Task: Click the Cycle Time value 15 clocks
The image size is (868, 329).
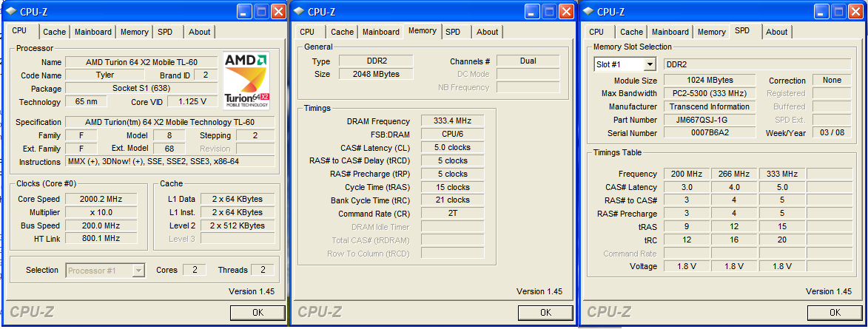Action: click(x=452, y=188)
